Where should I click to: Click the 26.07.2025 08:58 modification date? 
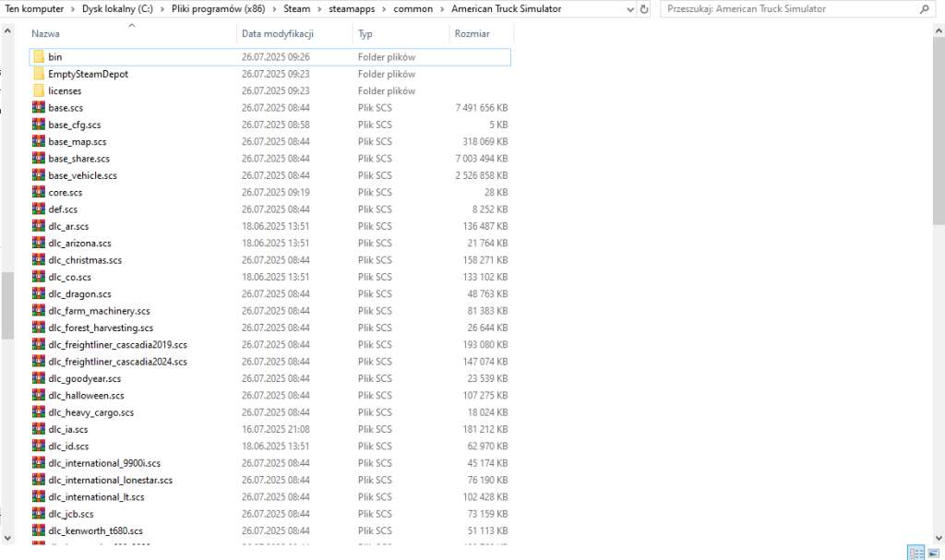pos(275,125)
